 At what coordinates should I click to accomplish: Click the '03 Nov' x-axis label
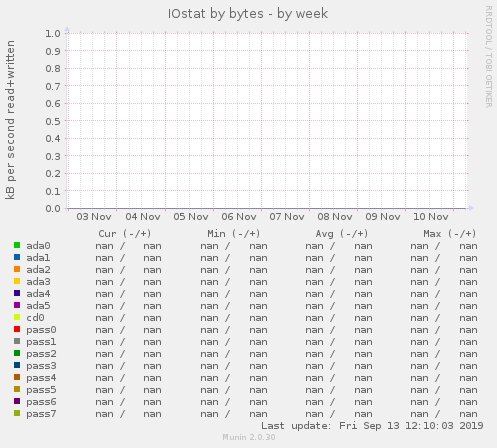tap(94, 217)
